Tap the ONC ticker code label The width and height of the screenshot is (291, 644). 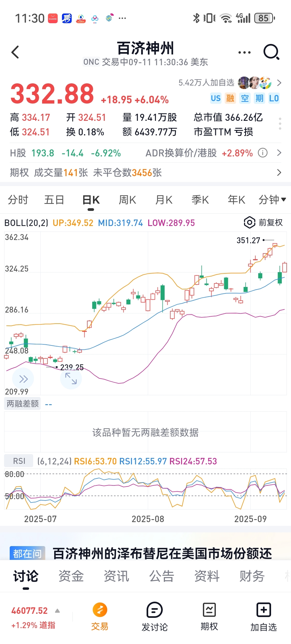[91, 62]
